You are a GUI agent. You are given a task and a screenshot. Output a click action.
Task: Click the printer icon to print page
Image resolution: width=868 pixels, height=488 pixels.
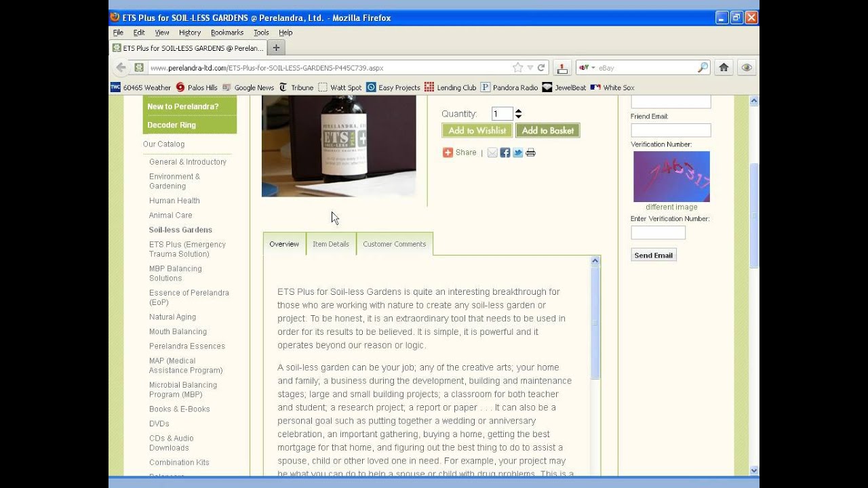coord(530,152)
